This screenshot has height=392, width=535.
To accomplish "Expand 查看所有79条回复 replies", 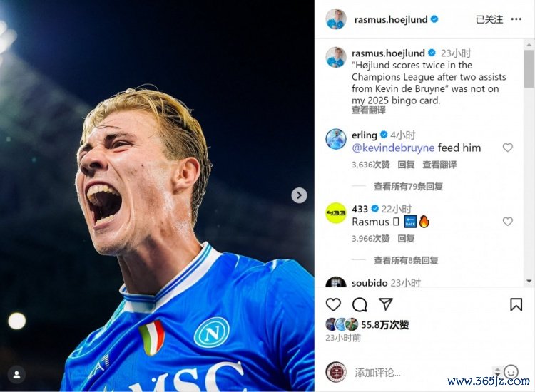I will coord(409,187).
